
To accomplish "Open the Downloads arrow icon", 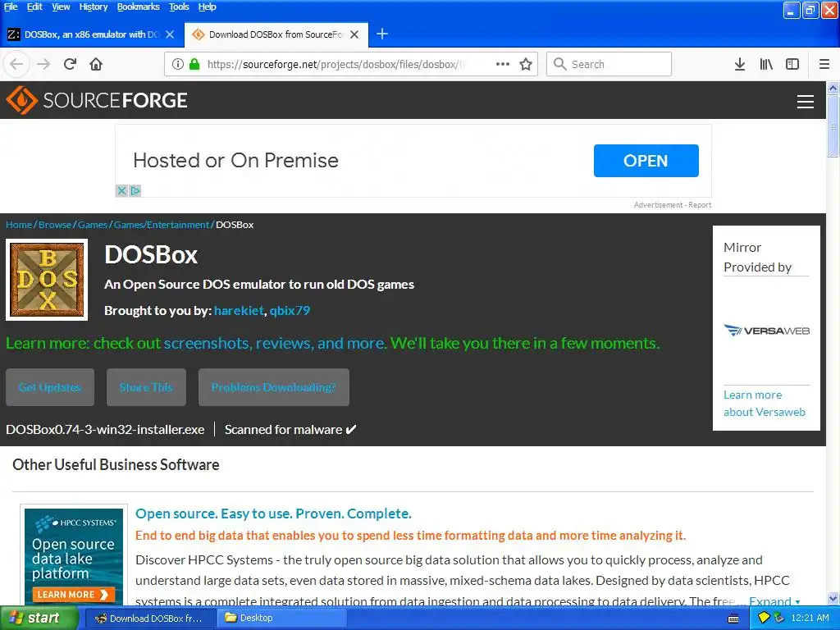I will click(740, 64).
